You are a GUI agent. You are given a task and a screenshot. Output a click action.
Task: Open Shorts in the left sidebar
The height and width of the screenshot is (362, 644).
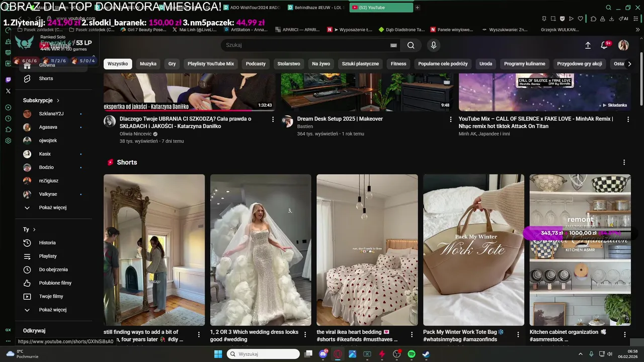46,78
